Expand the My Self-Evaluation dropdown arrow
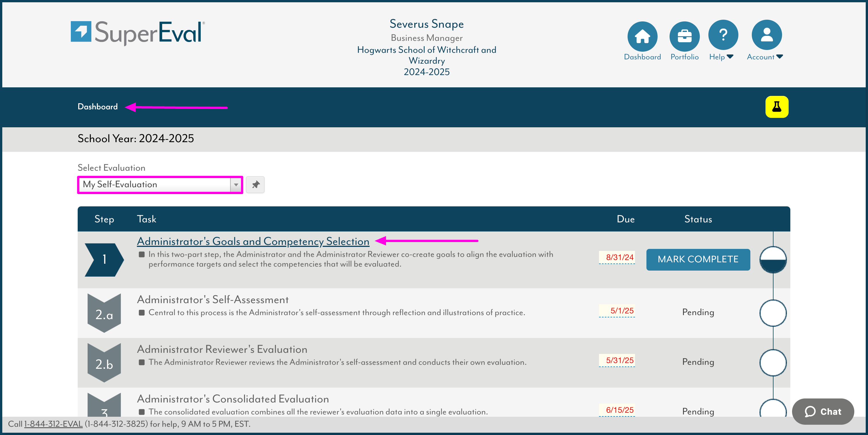868x435 pixels. [236, 185]
